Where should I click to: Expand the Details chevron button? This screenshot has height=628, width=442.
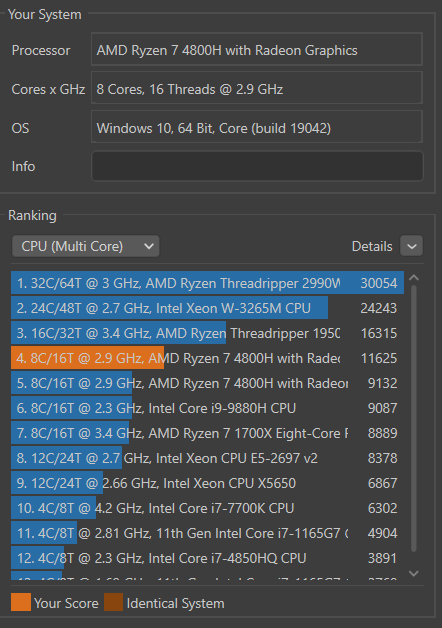tap(412, 246)
